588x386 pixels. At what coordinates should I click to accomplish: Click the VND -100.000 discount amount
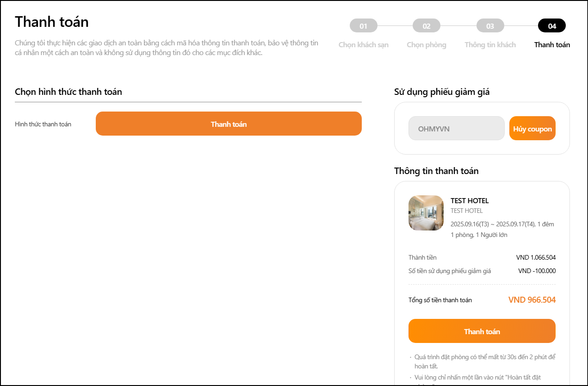point(537,271)
